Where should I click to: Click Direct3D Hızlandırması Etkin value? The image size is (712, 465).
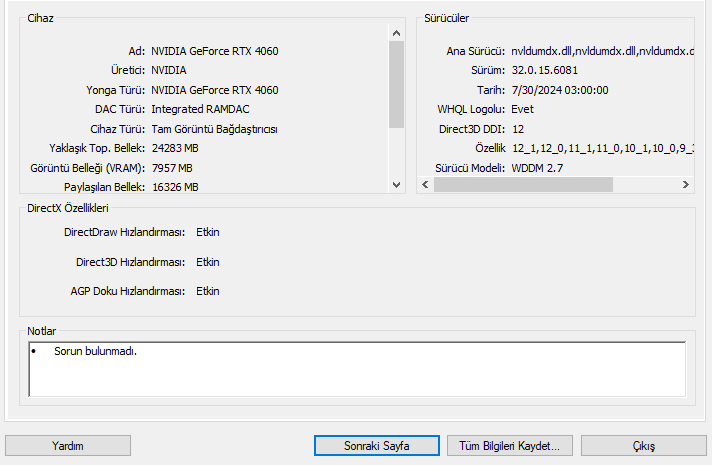[208, 262]
